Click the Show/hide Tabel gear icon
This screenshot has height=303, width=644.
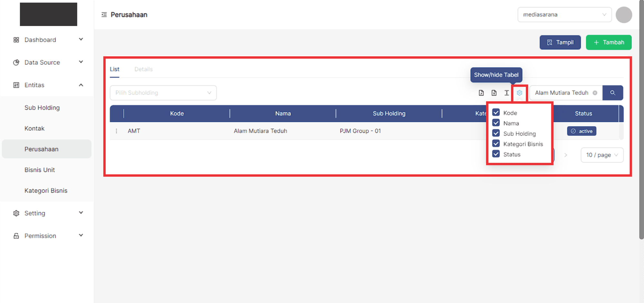click(519, 93)
